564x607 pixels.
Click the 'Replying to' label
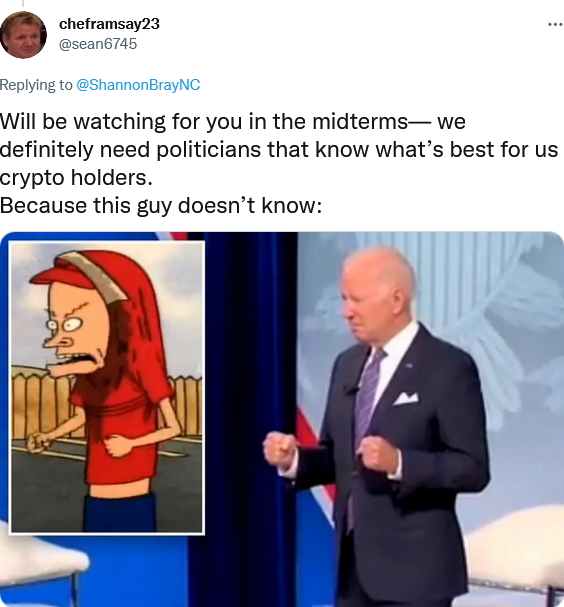coord(36,85)
